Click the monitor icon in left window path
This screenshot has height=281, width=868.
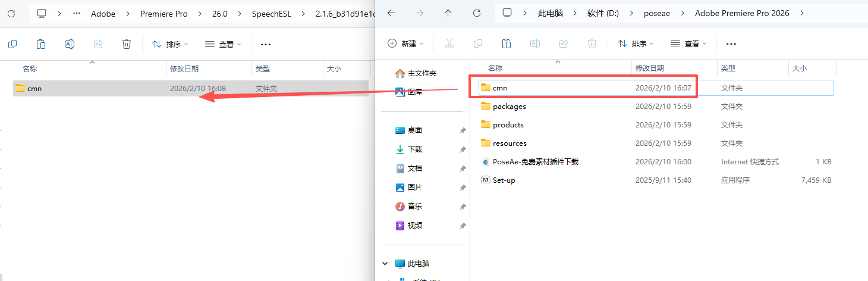pos(42,13)
